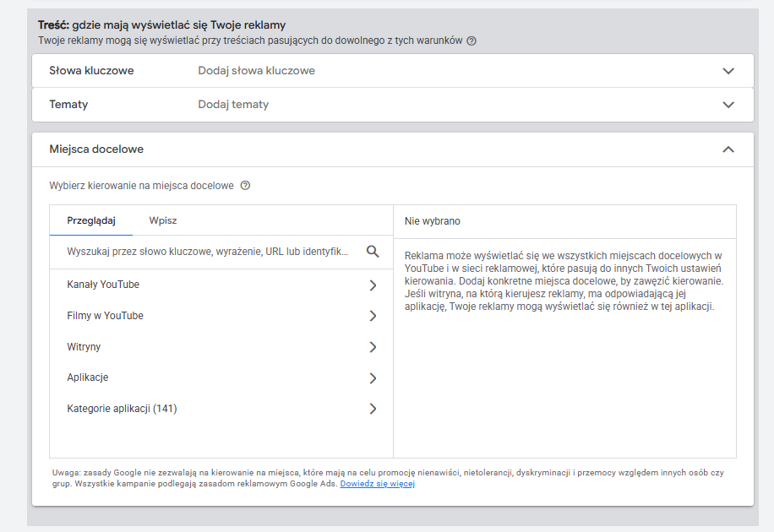Collapse Miejsca docelowe panel using chevron
The height and width of the screenshot is (532, 774).
click(728, 149)
